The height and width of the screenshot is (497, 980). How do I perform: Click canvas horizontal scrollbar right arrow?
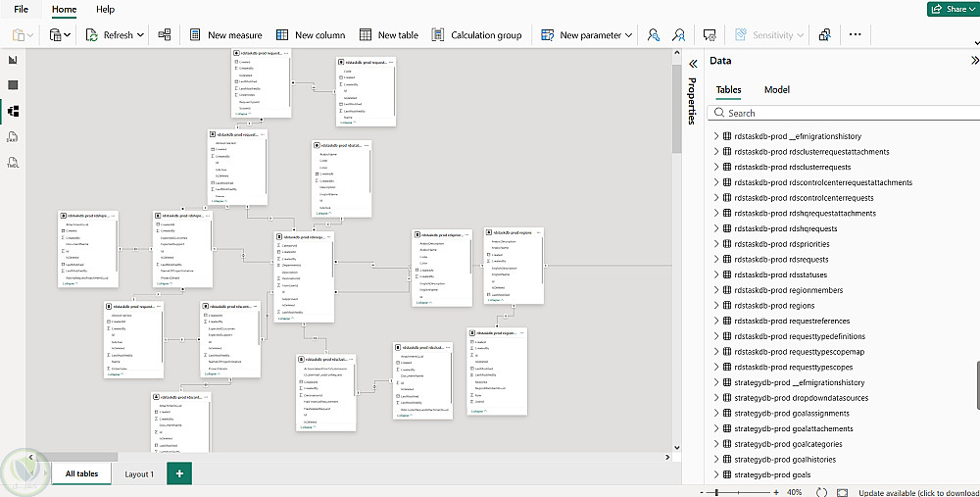tap(666, 457)
